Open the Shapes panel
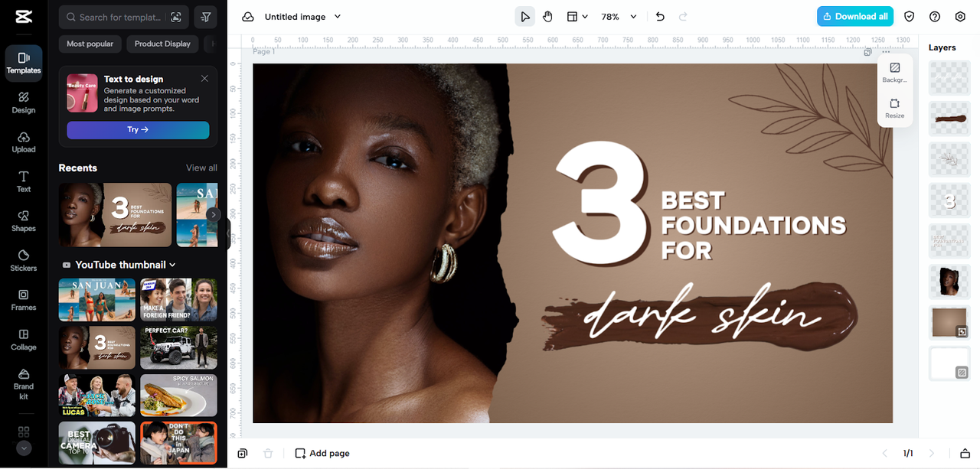The width and height of the screenshot is (980, 469). click(x=24, y=221)
